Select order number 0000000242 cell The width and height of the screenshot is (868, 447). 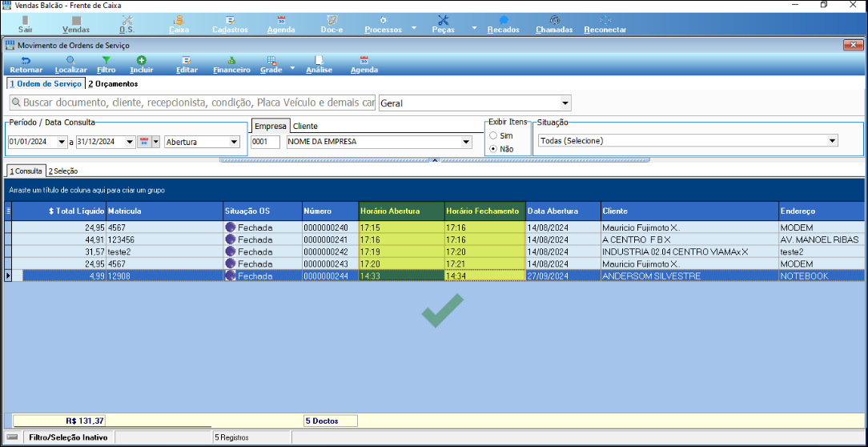pos(330,252)
